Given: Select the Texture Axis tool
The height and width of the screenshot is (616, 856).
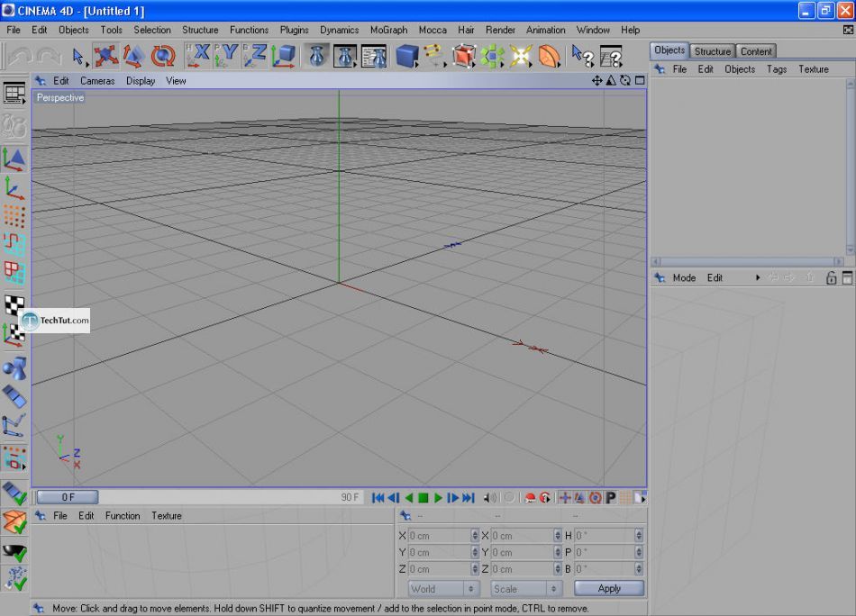Looking at the screenshot, I should [14, 336].
